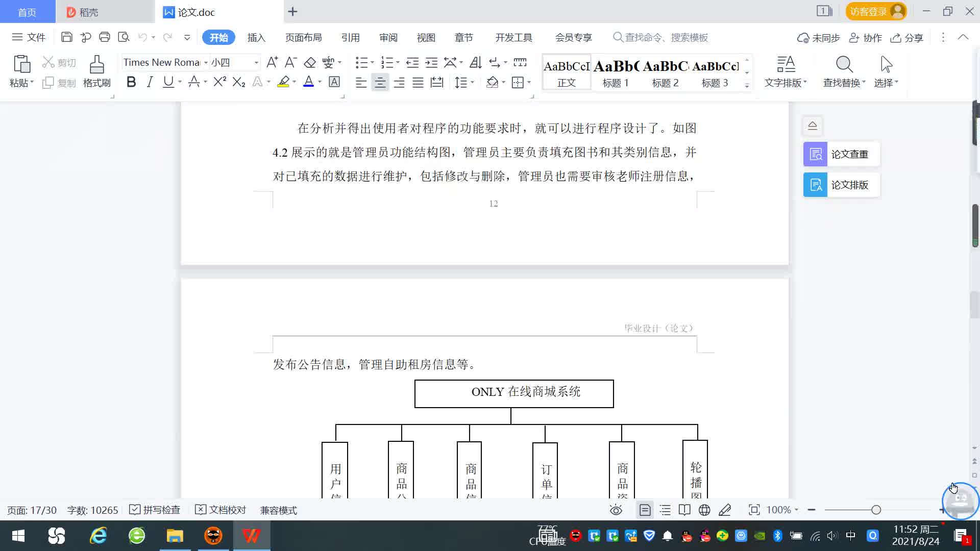Click the eye protection mode icon
This screenshot has height=551, width=980.
coord(616,510)
